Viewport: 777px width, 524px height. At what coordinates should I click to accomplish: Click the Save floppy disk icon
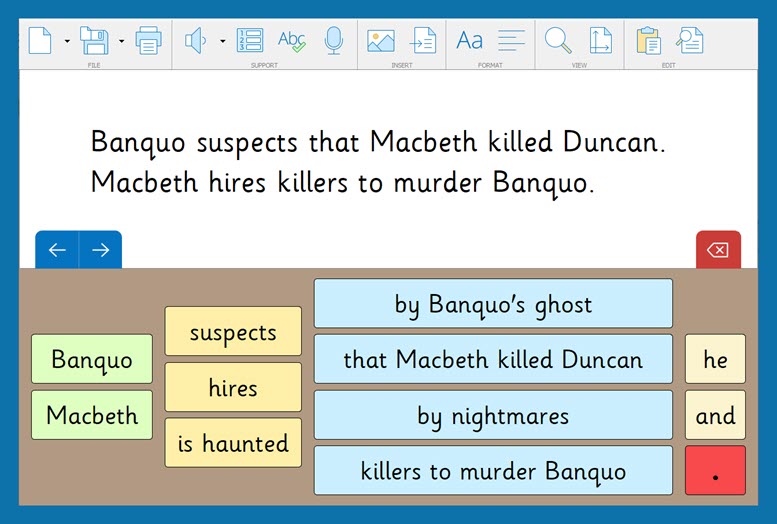[94, 40]
